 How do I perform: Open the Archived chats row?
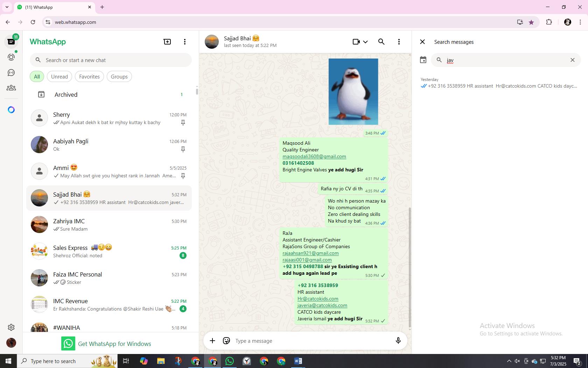point(109,95)
